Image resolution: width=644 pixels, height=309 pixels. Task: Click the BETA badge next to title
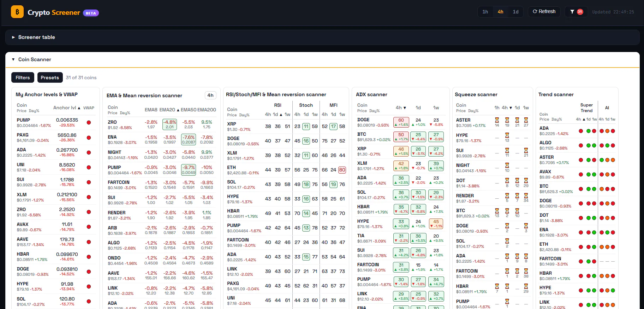point(91,13)
